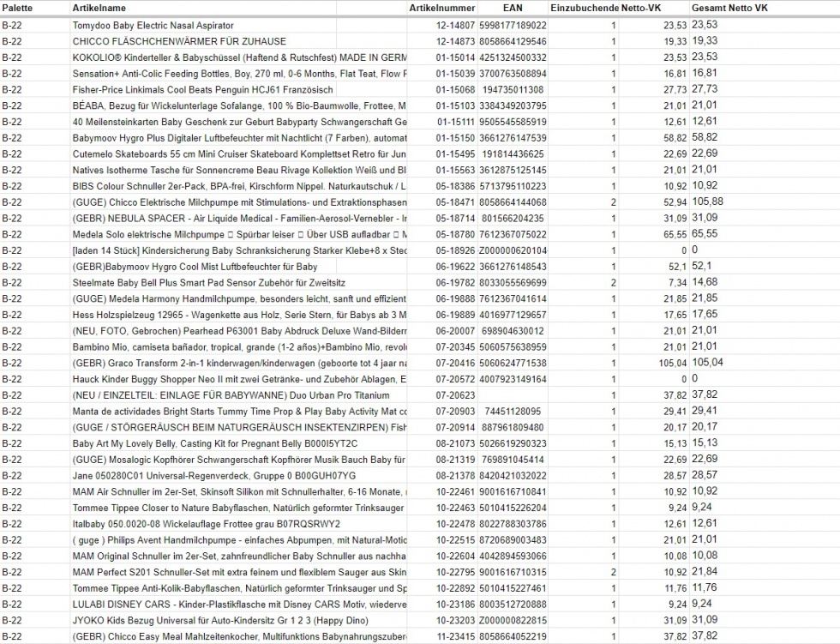Click Babymoov Hygro Plus Digitaler Luftbefeuchter cell
Viewport: 840px width, 644px height.
239,138
